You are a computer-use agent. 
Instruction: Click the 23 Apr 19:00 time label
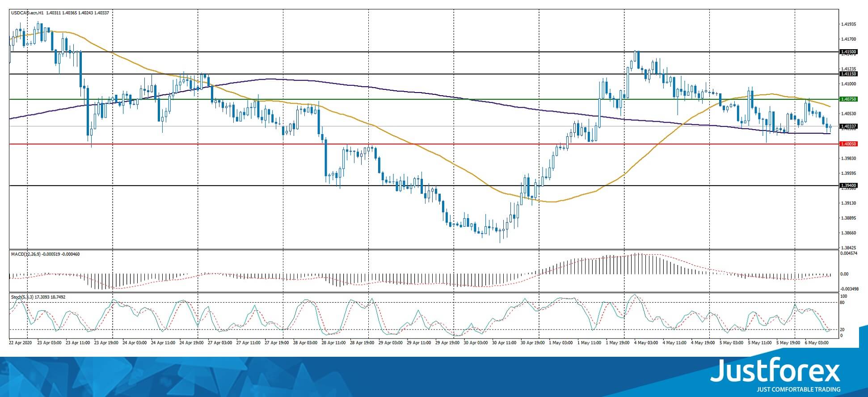[x=106, y=343]
